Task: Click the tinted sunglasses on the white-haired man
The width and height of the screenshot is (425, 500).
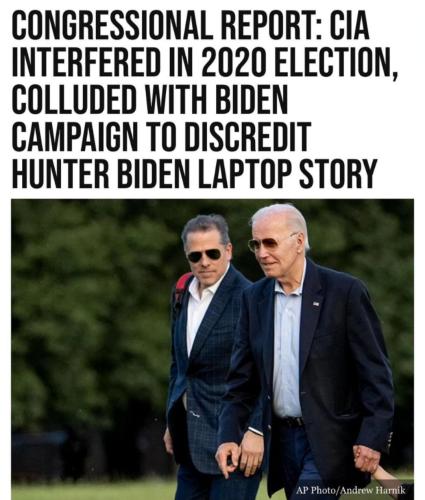Action: pyautogui.click(x=268, y=243)
